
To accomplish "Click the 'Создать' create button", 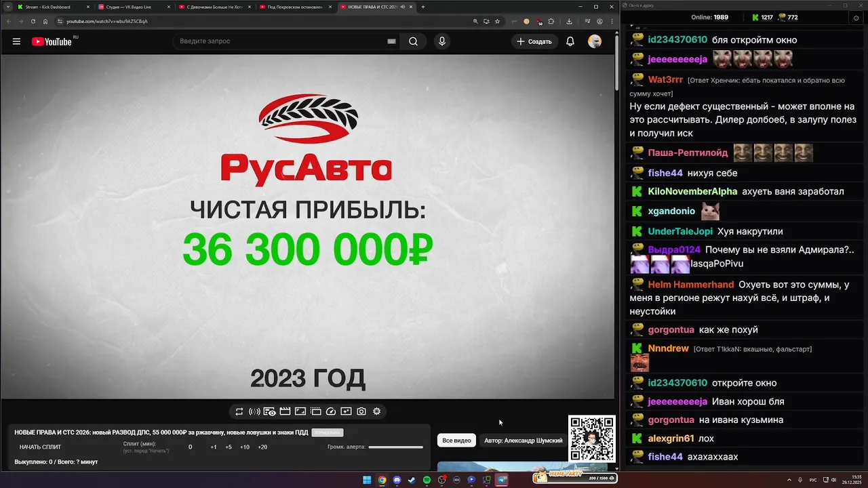I will [534, 41].
